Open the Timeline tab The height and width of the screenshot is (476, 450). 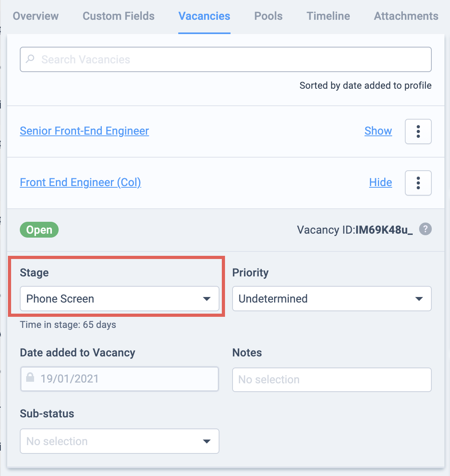pos(328,16)
